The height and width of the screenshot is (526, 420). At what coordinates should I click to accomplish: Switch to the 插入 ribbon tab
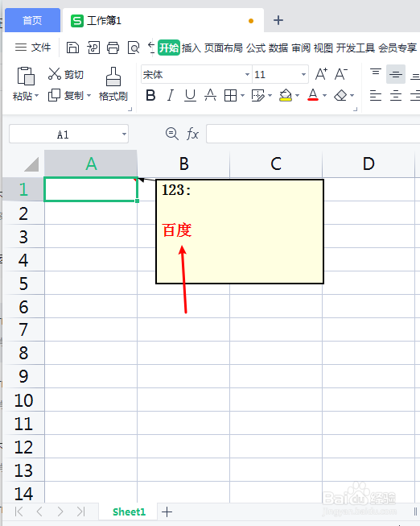[x=191, y=48]
